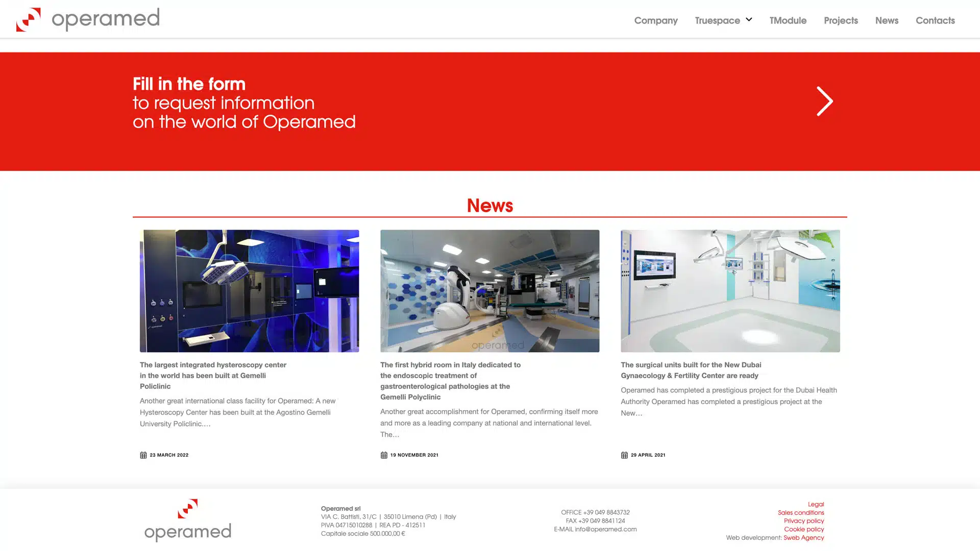
Task: Click the calendar icon beside 19 November 2021
Action: pos(384,455)
